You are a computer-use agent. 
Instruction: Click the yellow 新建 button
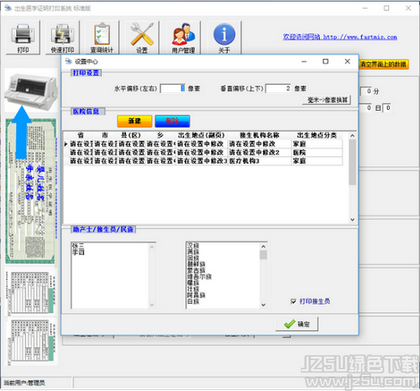coord(135,121)
